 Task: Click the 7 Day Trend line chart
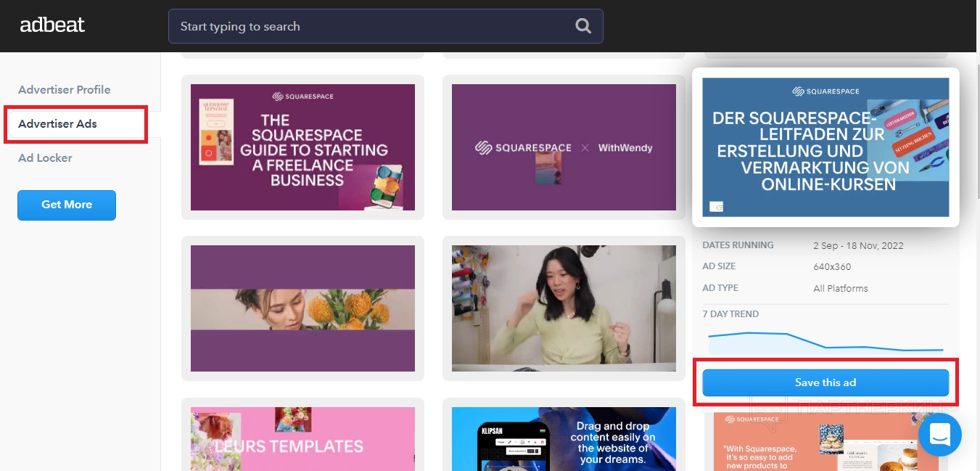pos(825,342)
